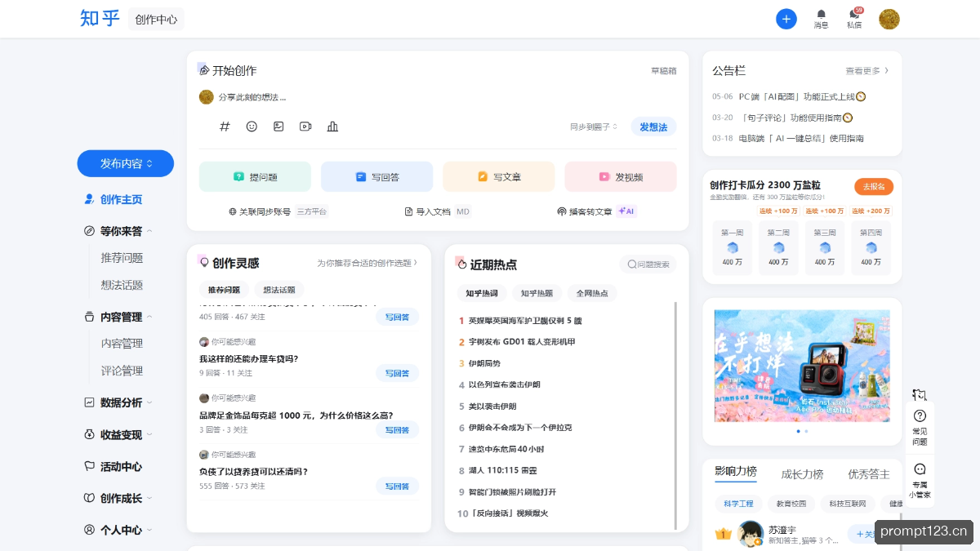
Task: Expand the 收益变现 sidebar section
Action: point(118,434)
